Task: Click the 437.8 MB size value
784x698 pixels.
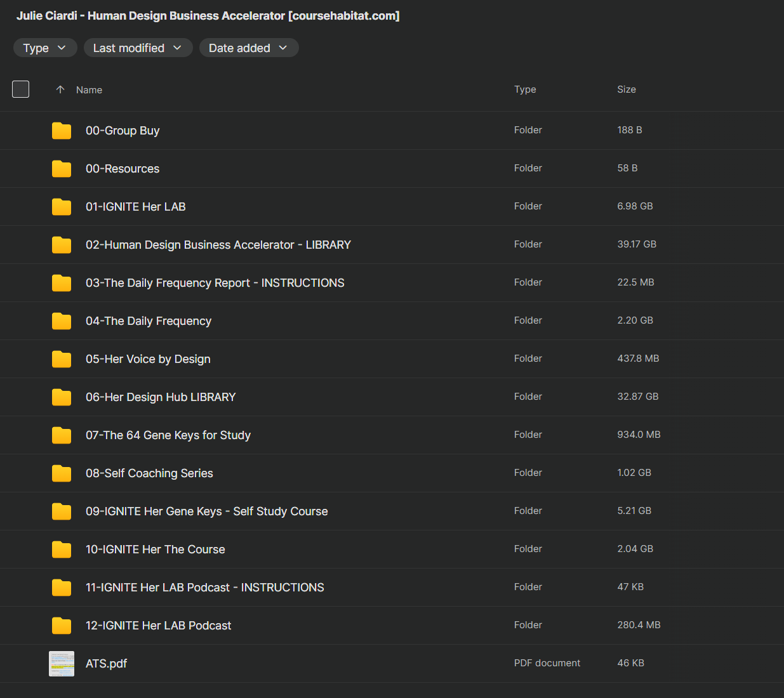Action: (x=638, y=359)
